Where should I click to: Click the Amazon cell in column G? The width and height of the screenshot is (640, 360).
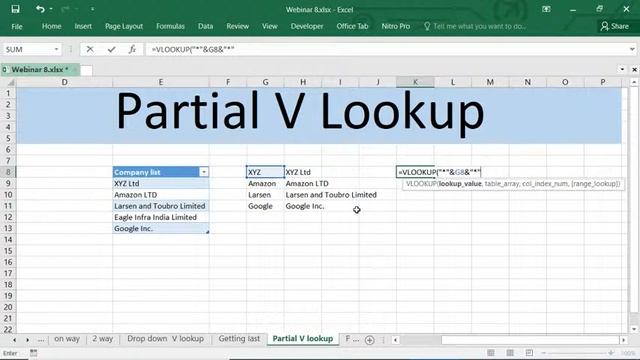coord(265,183)
